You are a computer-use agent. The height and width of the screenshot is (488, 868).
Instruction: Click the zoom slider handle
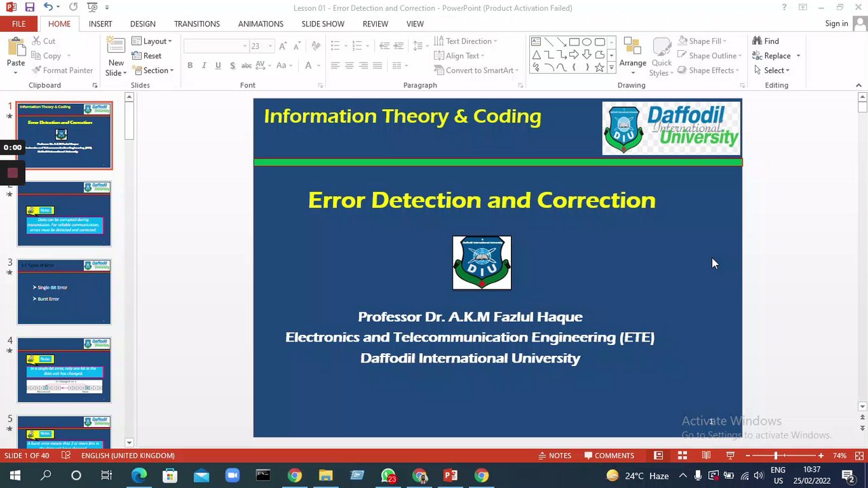pyautogui.click(x=776, y=455)
